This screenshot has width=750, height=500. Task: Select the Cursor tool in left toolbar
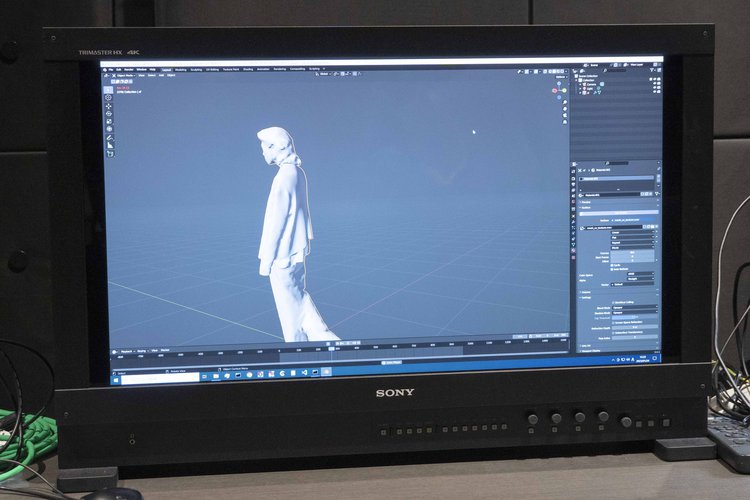[109, 98]
